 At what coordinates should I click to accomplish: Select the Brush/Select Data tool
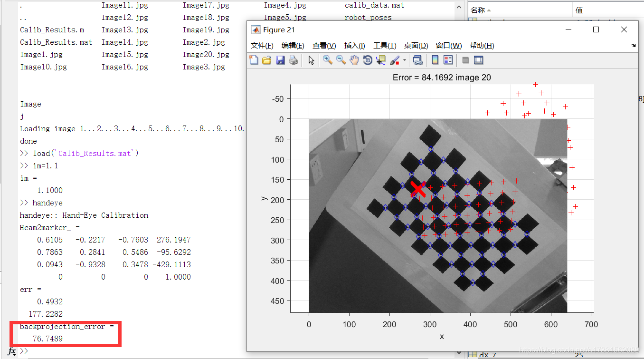click(395, 60)
